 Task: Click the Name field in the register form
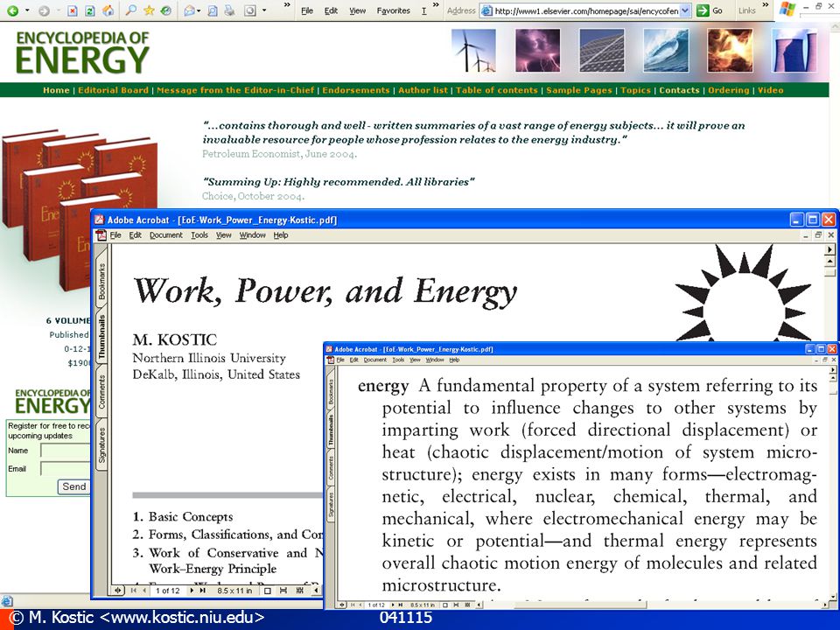66,451
